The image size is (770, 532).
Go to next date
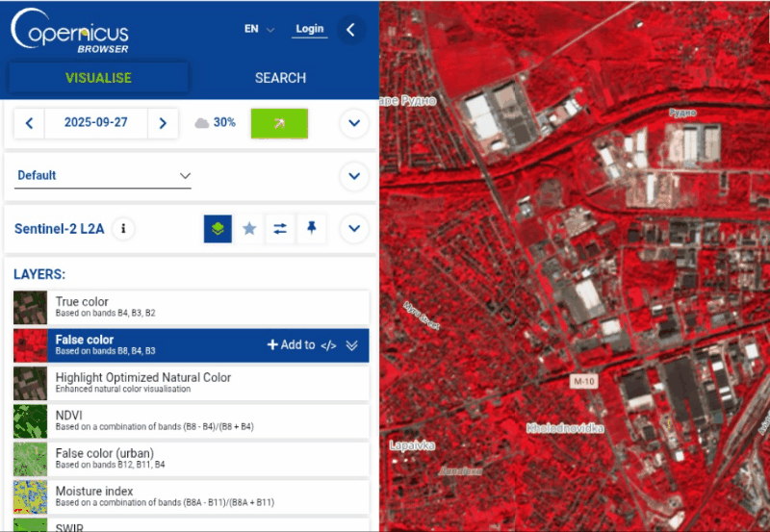[x=163, y=123]
